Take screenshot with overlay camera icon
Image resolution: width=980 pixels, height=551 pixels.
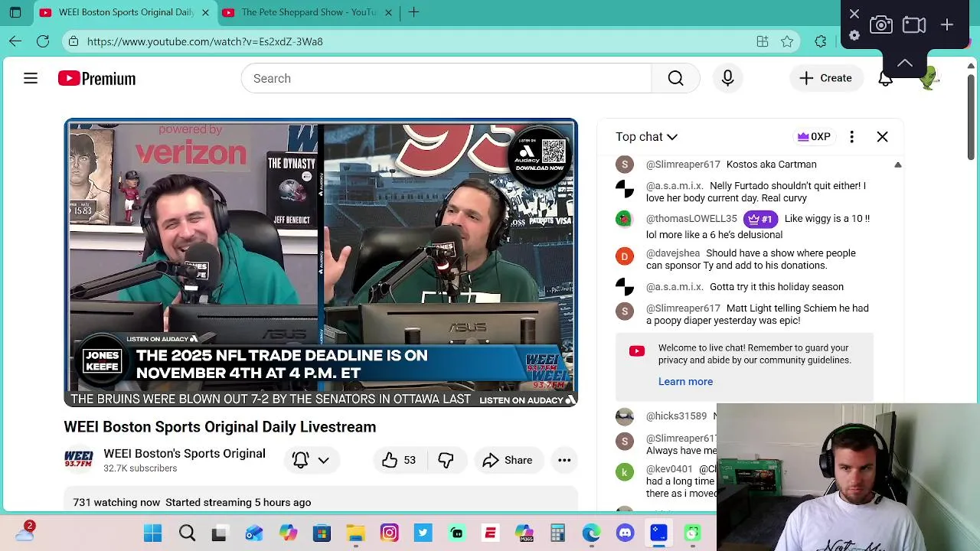click(881, 25)
